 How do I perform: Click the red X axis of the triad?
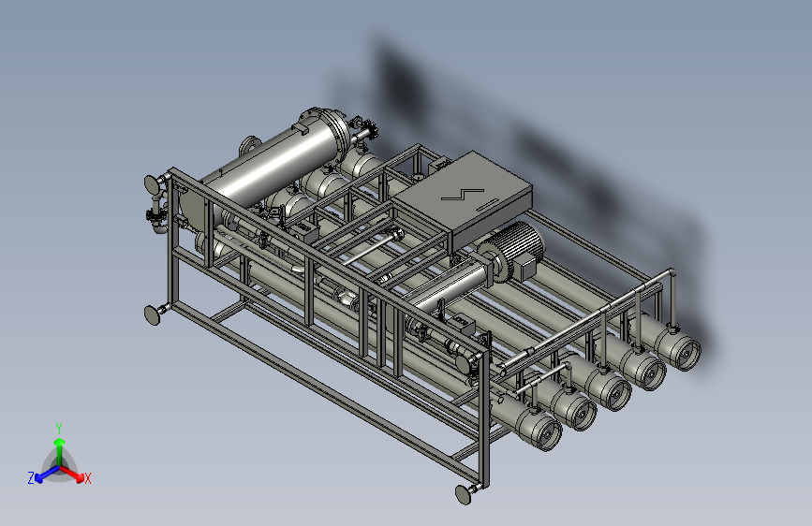click(x=72, y=474)
